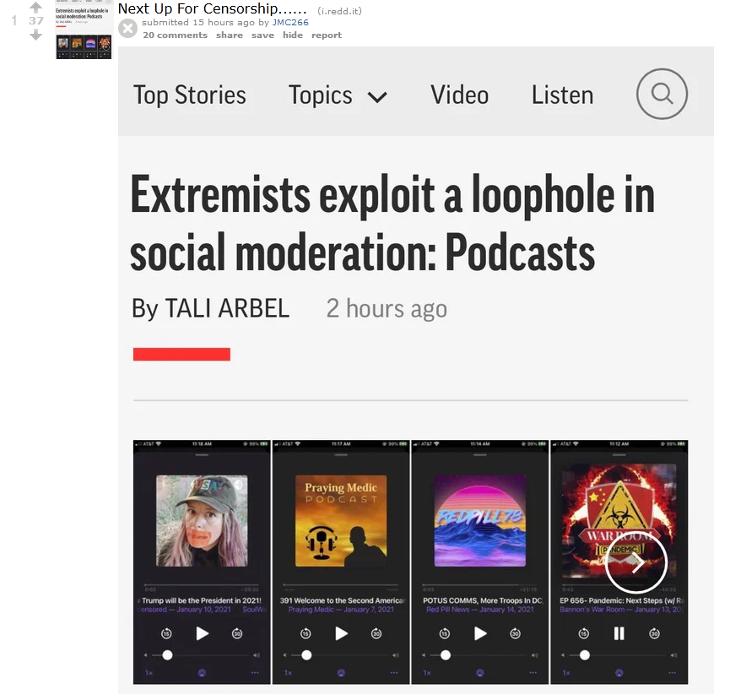730x700 pixels.
Task: Open the Listen menu item
Action: (x=562, y=95)
